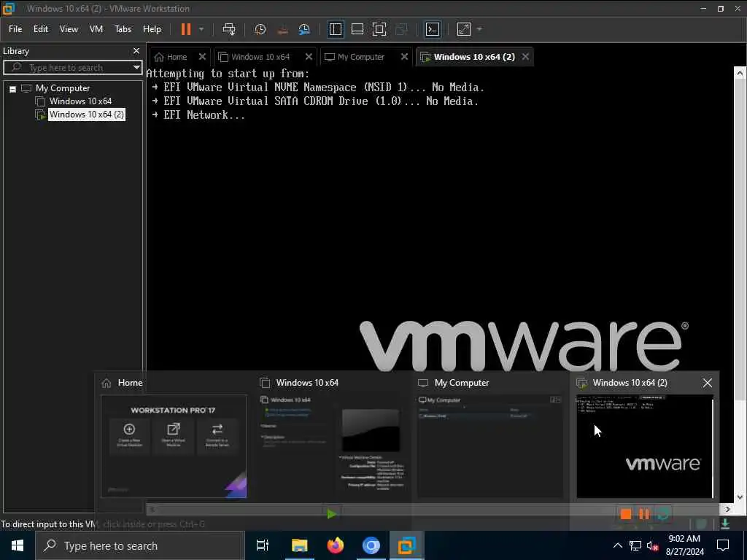Collapse the My Computer tree node
747x560 pixels.
pyautogui.click(x=13, y=88)
